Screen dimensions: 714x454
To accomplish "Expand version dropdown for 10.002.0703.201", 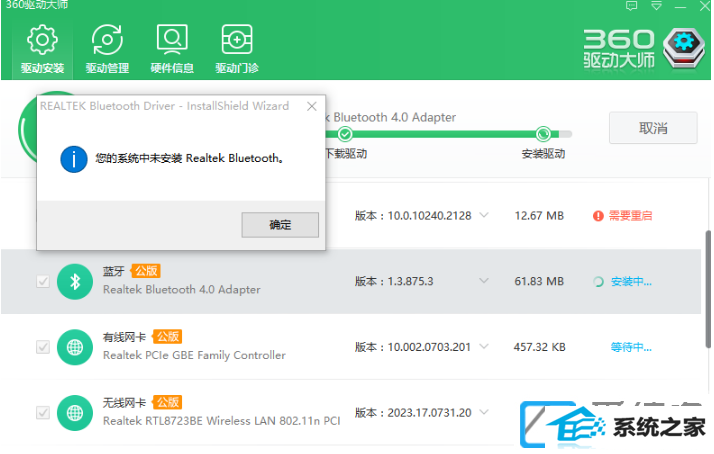I will coord(484,347).
